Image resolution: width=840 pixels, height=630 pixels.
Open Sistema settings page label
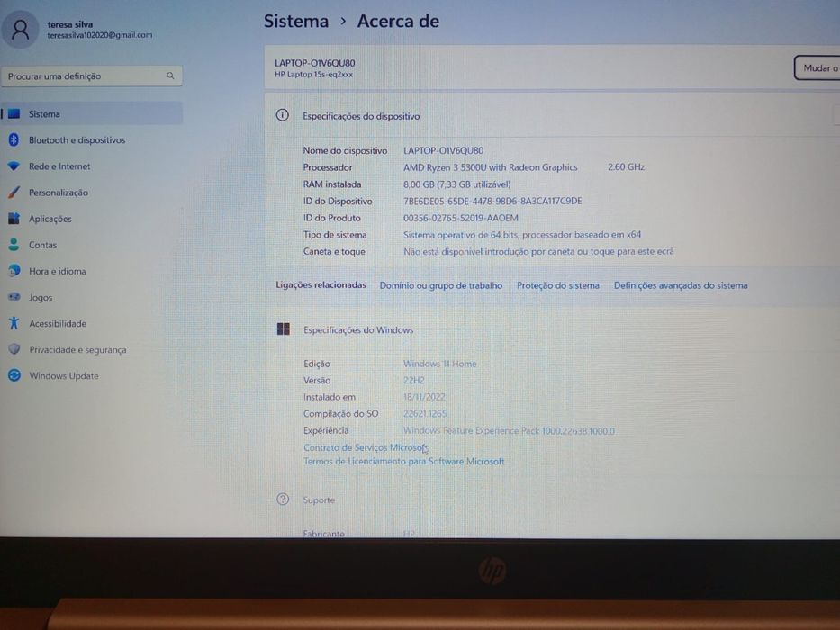click(44, 114)
